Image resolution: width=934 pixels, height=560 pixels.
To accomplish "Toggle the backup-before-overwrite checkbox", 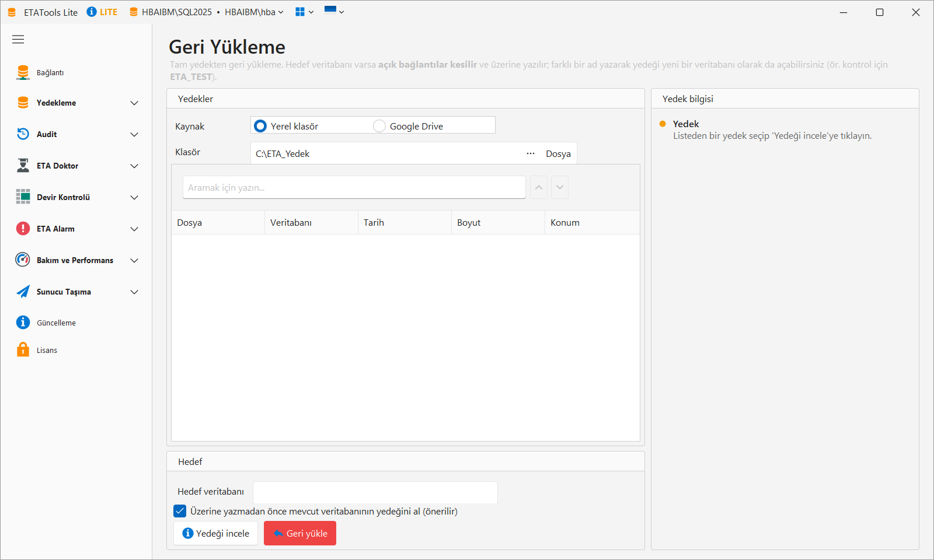I will 180,511.
